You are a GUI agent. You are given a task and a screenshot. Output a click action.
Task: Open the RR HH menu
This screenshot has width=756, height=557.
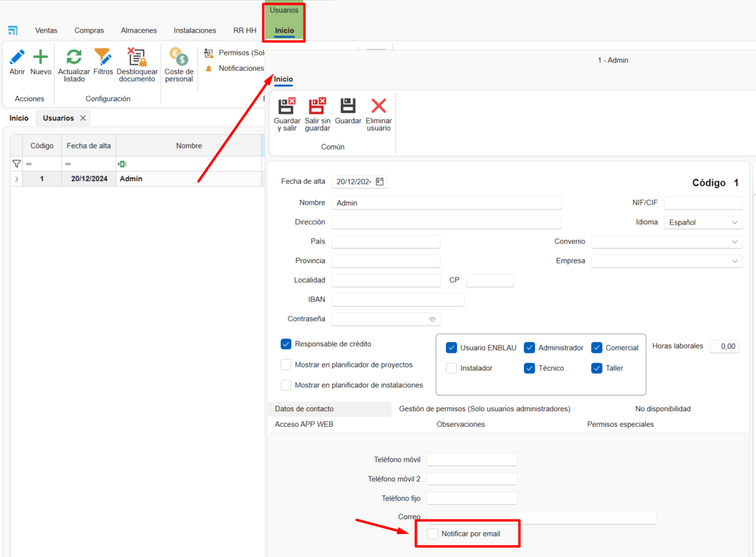point(245,30)
